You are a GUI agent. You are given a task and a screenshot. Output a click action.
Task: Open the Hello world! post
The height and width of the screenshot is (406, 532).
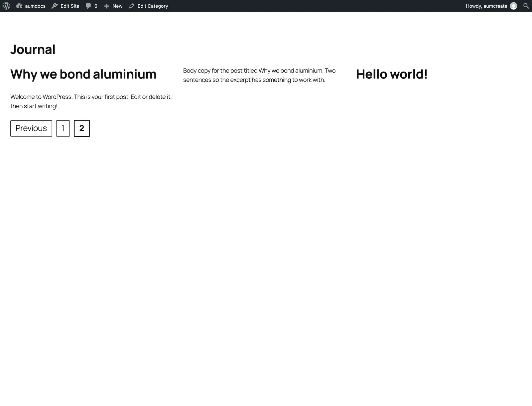point(392,74)
